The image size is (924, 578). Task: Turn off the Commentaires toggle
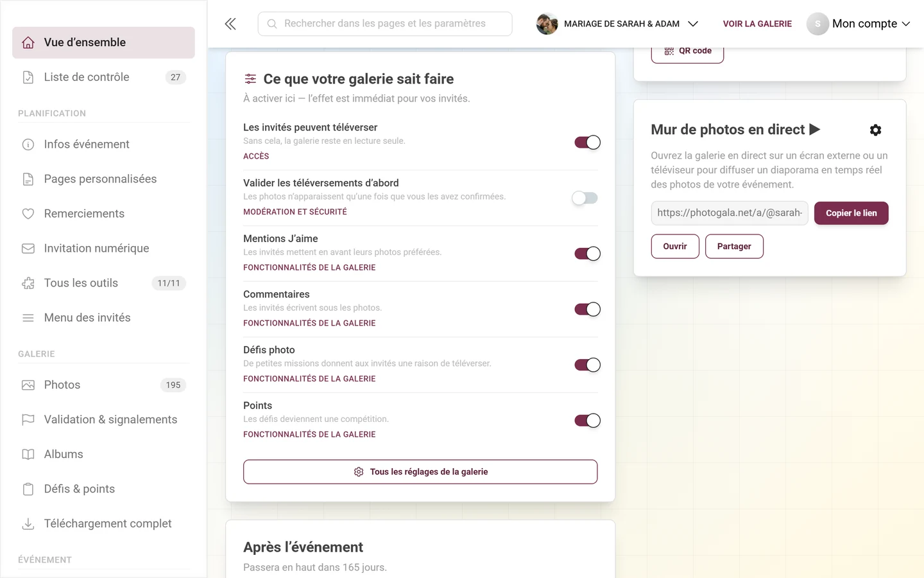coord(587,310)
